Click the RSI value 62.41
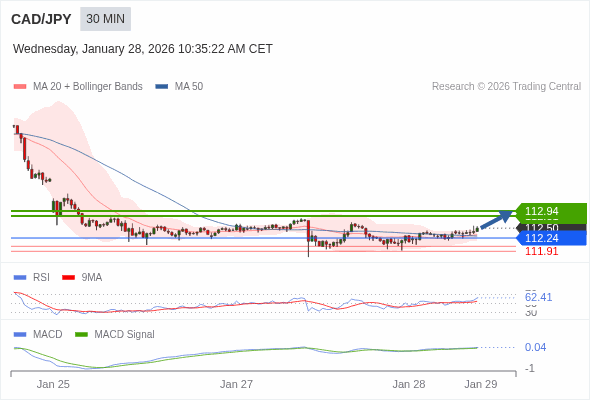 tap(538, 297)
